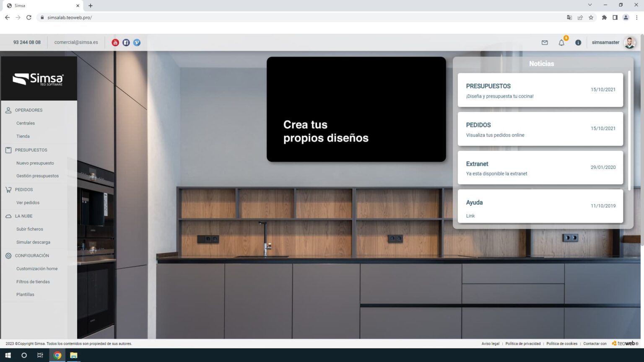Expand the OPERADORES sidebar section
This screenshot has height=362, width=644.
tap(29, 110)
